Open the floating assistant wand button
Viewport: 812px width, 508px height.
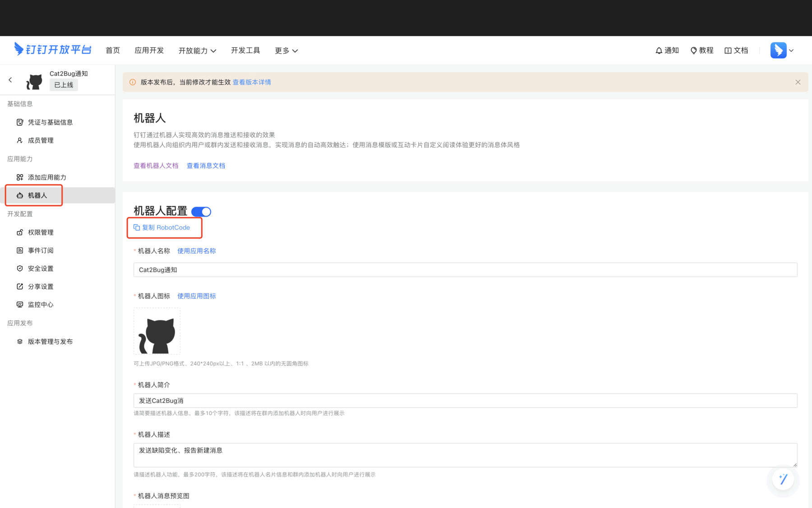783,479
